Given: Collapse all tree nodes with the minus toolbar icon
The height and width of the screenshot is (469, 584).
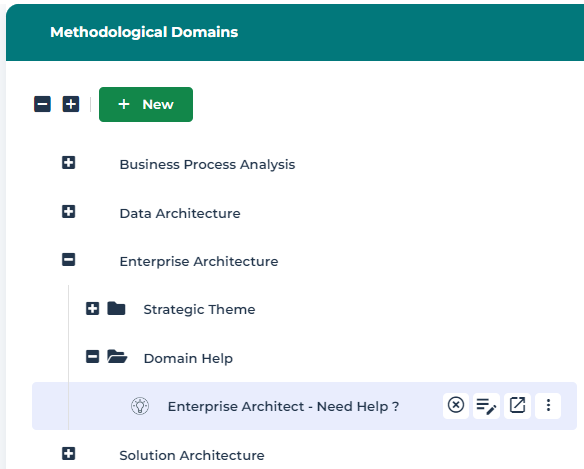Looking at the screenshot, I should tap(42, 104).
